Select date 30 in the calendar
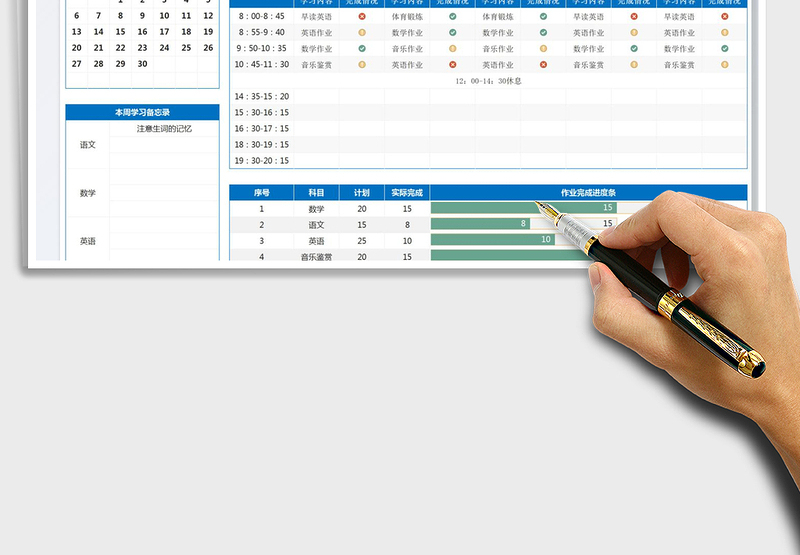This screenshot has width=800, height=555. (142, 63)
